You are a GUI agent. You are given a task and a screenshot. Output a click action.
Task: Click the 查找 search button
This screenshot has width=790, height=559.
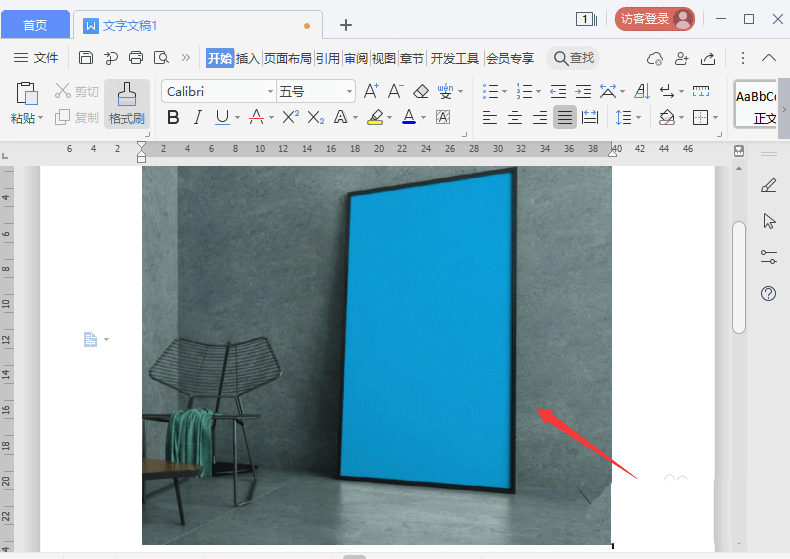[574, 58]
